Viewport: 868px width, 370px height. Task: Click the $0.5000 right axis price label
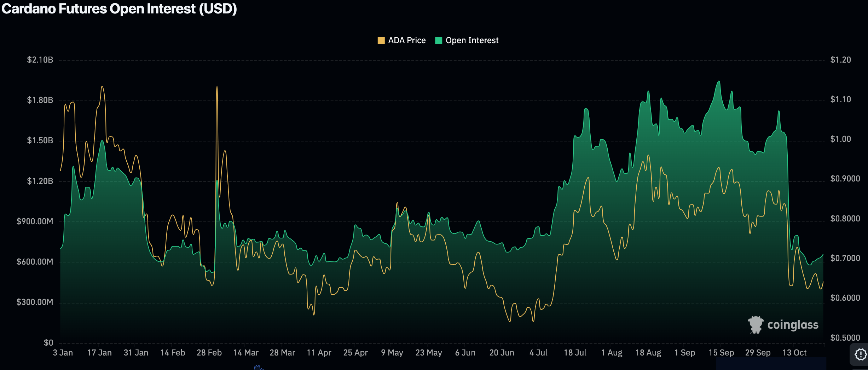click(845, 337)
